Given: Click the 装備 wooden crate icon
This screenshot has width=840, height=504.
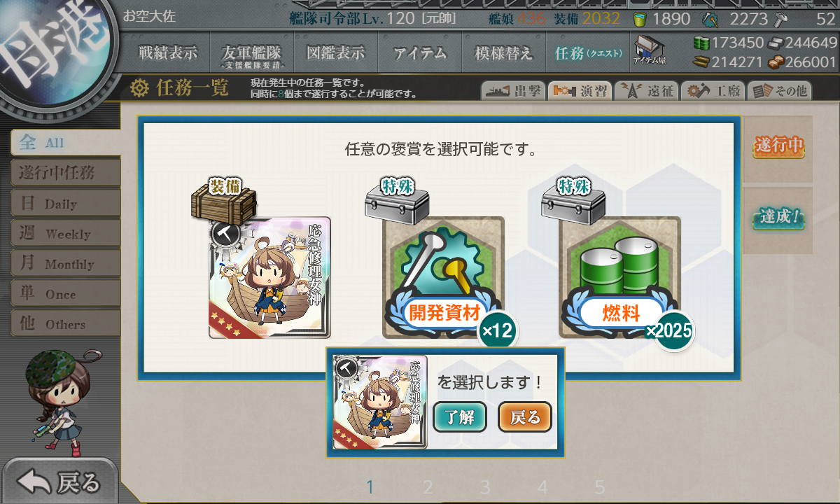Looking at the screenshot, I should (x=224, y=198).
